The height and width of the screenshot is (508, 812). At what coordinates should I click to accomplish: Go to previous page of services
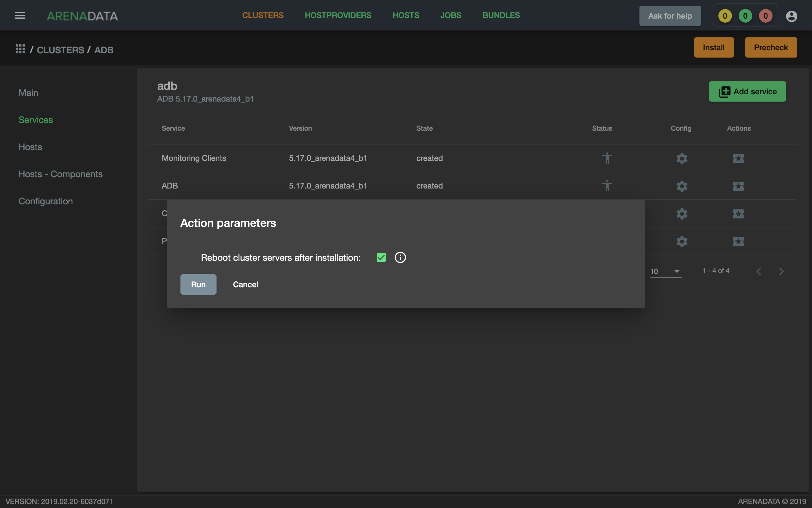click(x=759, y=271)
